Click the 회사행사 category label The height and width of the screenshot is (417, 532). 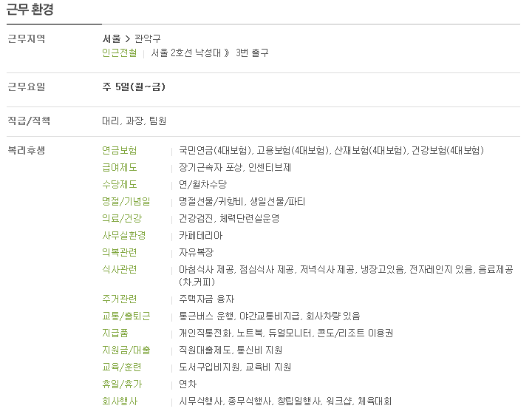119,401
